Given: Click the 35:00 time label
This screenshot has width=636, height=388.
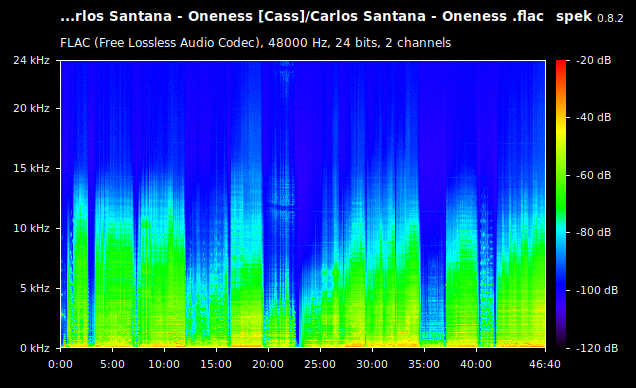Looking at the screenshot, I should (424, 364).
